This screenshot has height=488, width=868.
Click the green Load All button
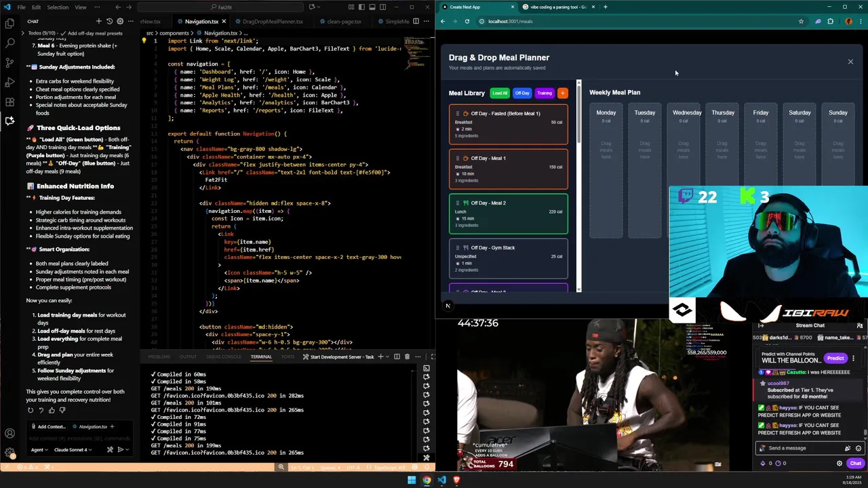point(500,93)
